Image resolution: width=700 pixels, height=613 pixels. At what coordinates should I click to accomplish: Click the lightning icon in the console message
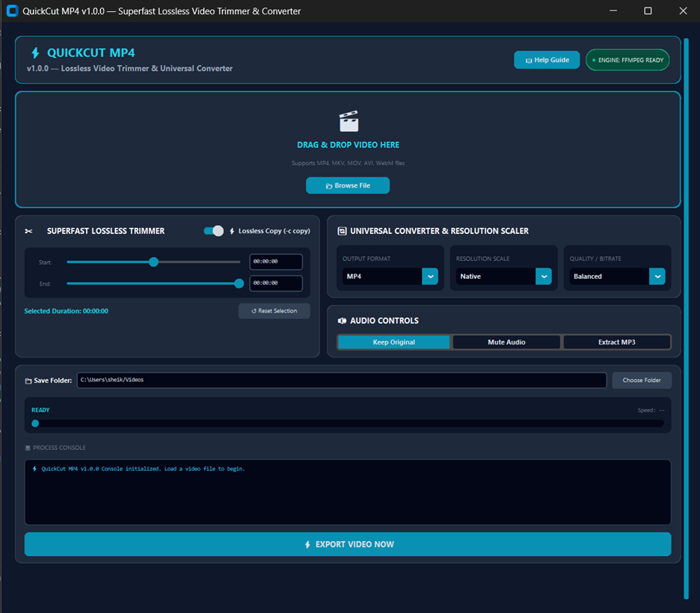click(x=35, y=469)
